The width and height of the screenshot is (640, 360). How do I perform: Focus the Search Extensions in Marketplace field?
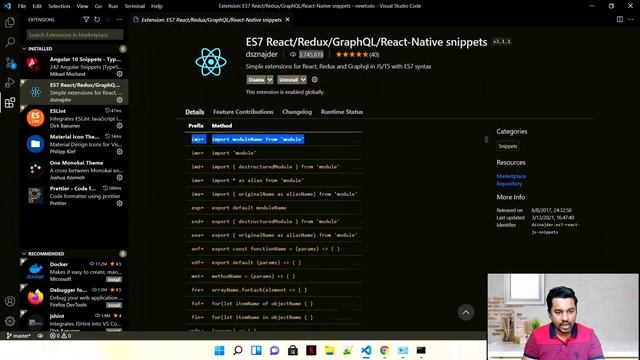(x=75, y=35)
